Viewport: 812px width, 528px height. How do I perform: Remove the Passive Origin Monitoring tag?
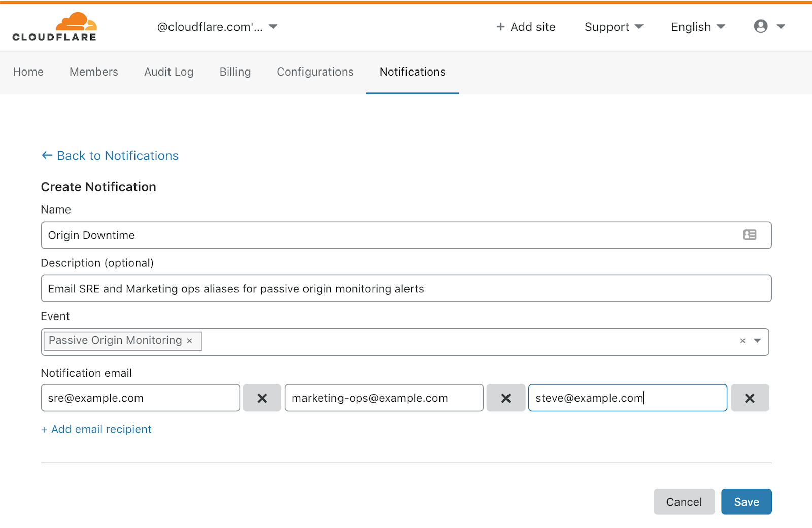(189, 341)
